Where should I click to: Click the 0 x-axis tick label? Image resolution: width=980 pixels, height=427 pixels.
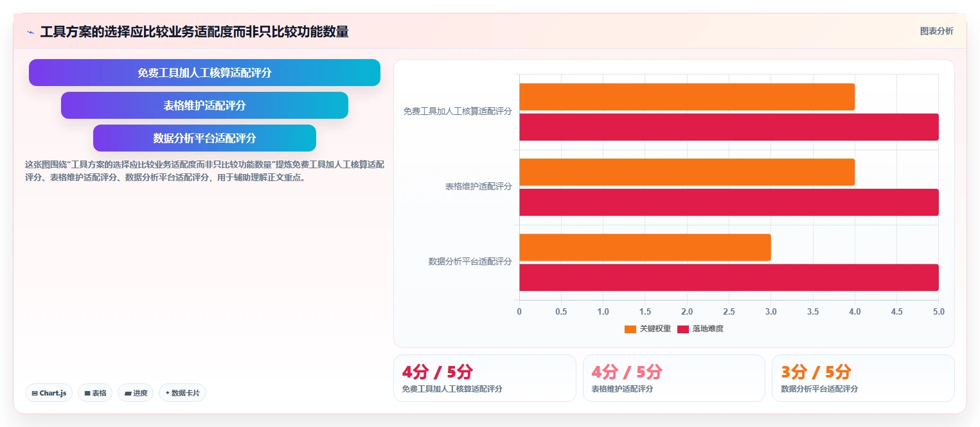tap(519, 311)
